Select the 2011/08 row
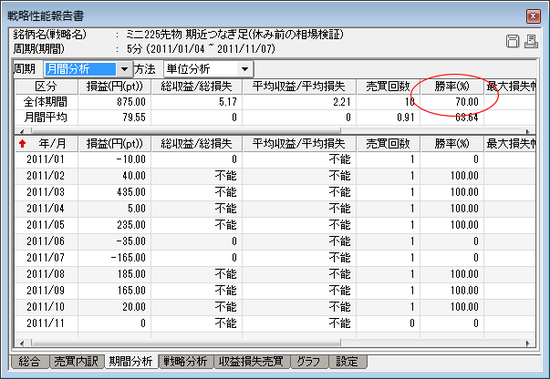Viewport: 550px width, 379px height. click(275, 274)
